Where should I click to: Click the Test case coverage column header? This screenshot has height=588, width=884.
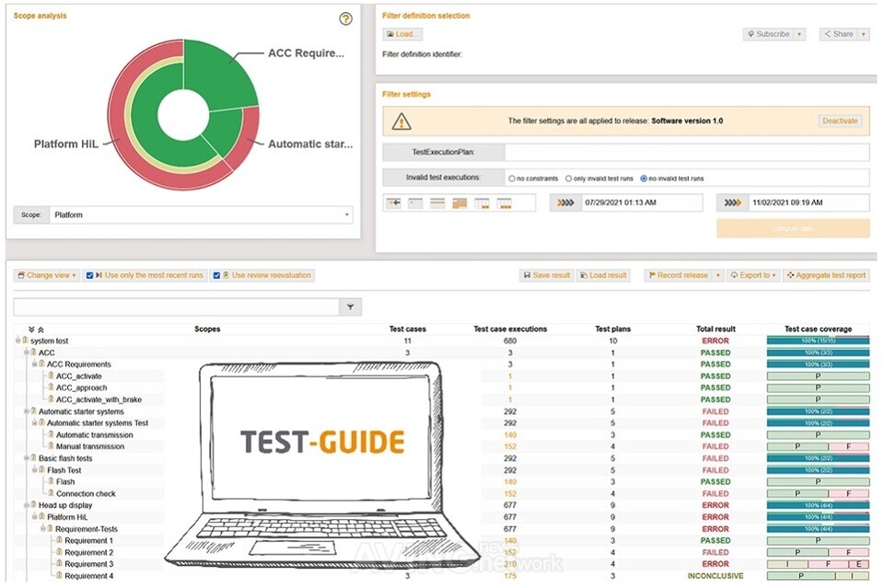[x=818, y=329]
